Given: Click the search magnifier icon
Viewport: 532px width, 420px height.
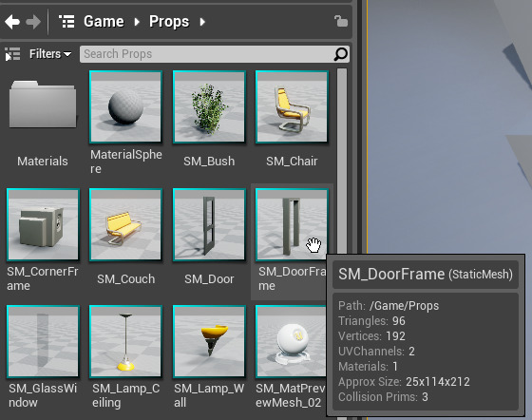Looking at the screenshot, I should [x=341, y=54].
